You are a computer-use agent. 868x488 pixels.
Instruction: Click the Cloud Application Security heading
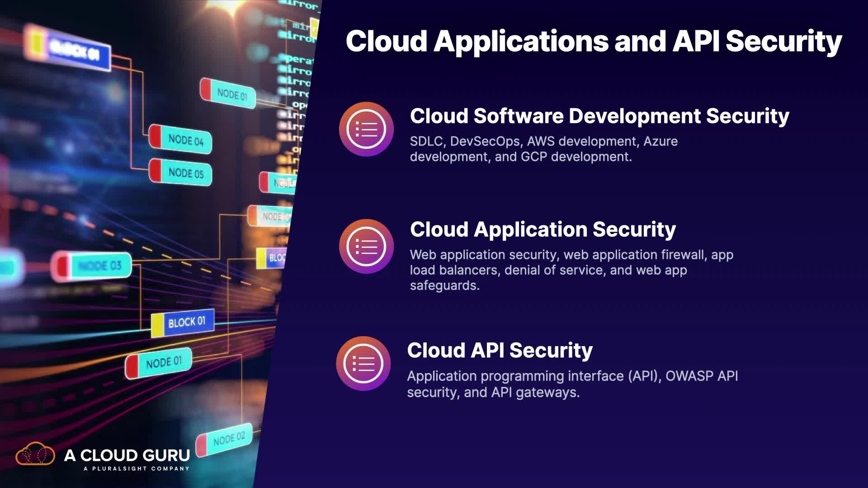[542, 230]
